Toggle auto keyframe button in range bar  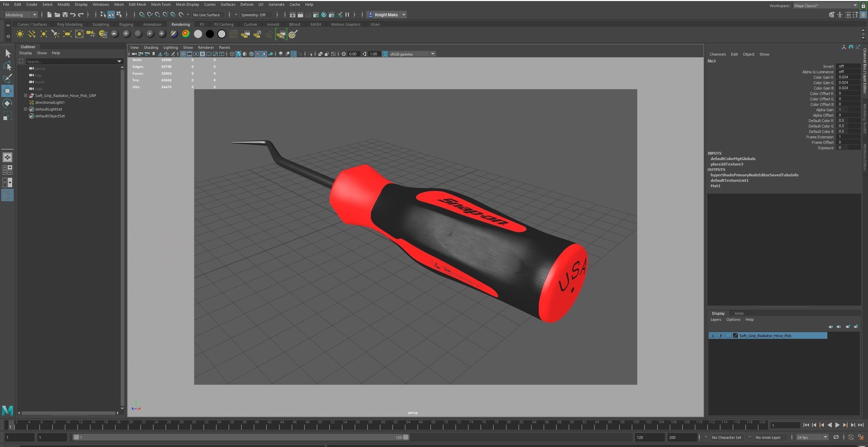(851, 437)
